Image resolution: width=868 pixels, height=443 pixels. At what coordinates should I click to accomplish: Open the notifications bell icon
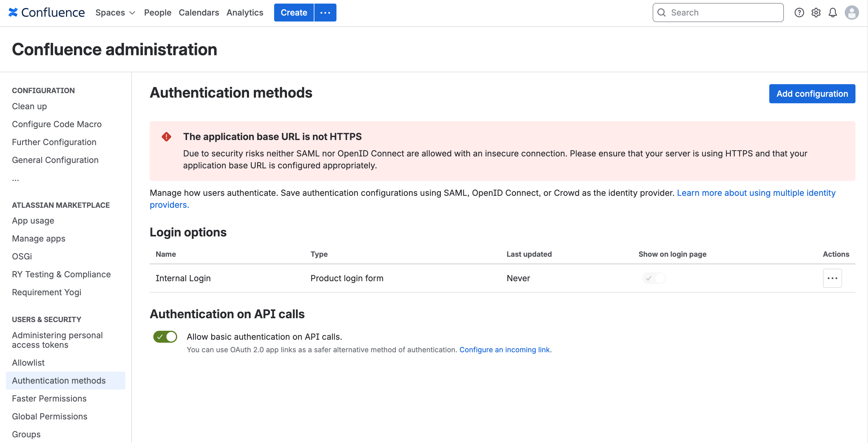pos(833,13)
